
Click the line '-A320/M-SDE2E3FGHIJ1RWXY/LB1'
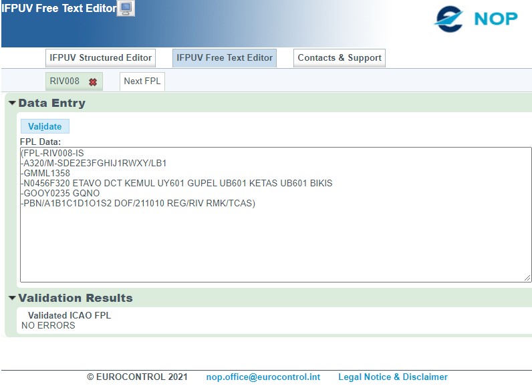[x=94, y=164]
